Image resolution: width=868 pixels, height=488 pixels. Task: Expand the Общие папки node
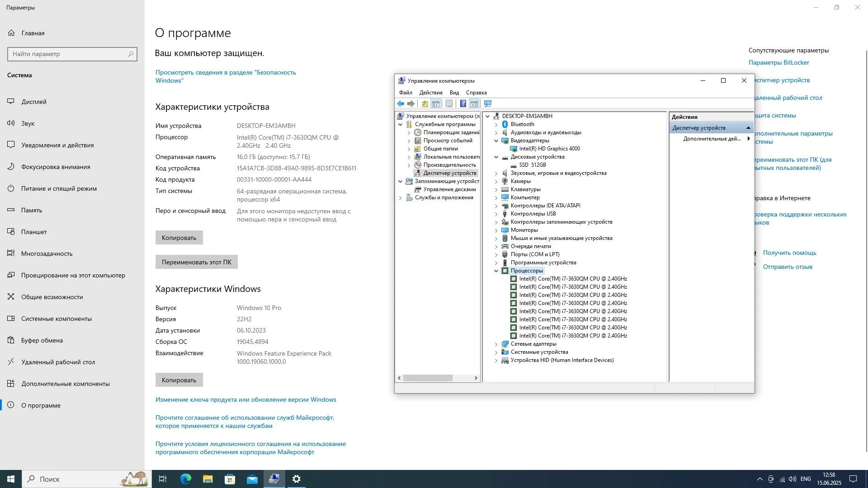tap(409, 149)
